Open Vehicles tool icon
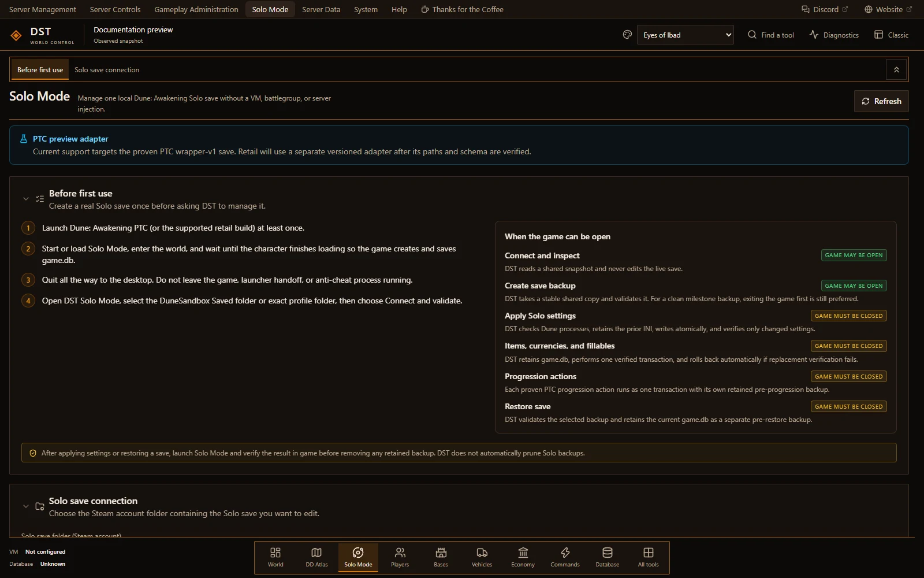 (x=482, y=558)
